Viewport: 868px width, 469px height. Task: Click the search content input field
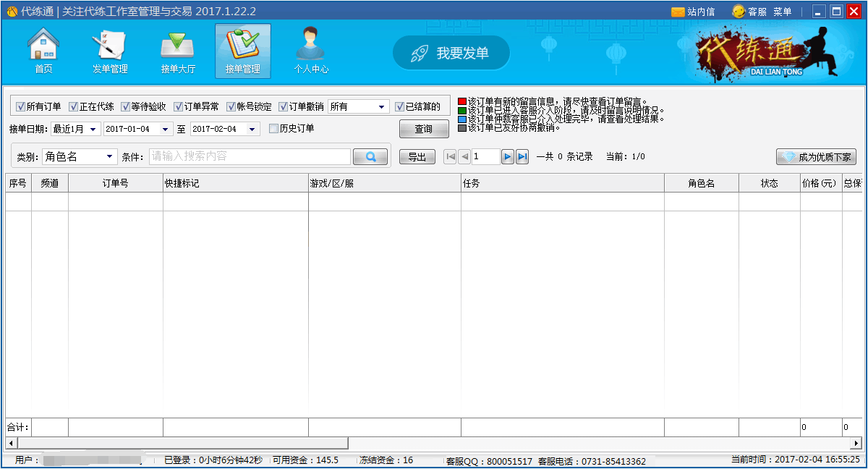coord(250,156)
